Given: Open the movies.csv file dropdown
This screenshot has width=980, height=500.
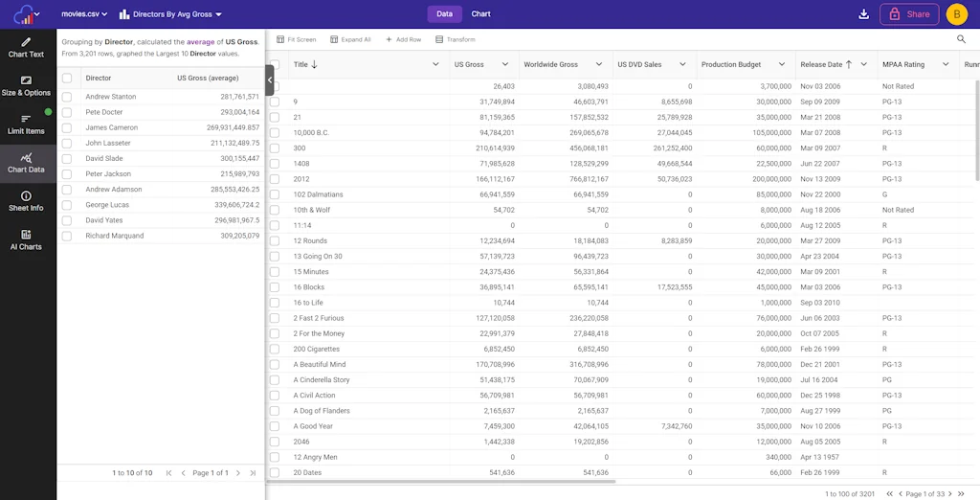Looking at the screenshot, I should (84, 14).
